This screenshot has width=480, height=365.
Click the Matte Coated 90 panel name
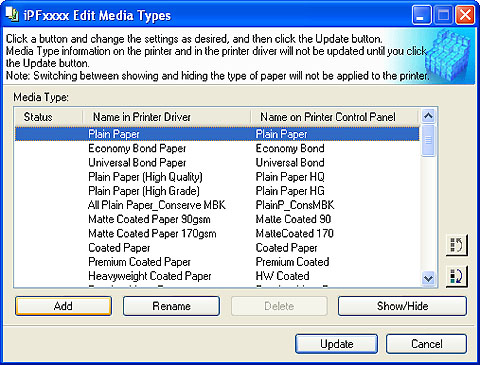pos(293,219)
